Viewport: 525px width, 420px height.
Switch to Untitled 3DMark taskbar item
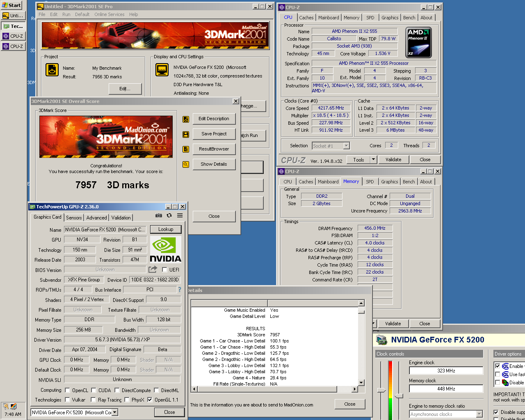tap(13, 16)
